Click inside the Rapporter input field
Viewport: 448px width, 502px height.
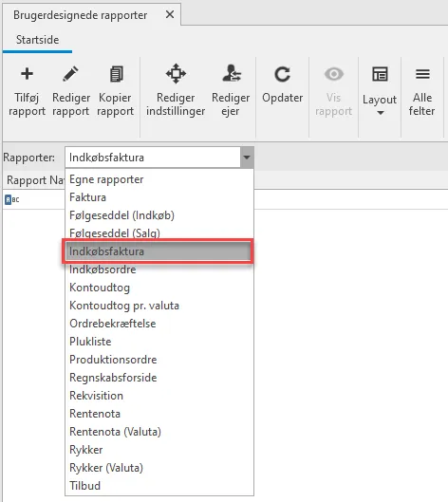(153, 158)
